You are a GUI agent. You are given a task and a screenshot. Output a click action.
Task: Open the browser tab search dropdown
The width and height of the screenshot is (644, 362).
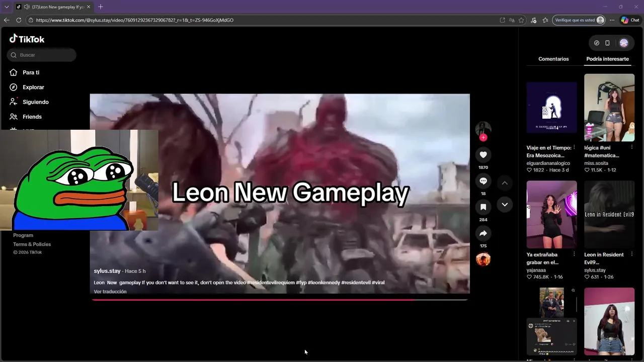[x=7, y=7]
